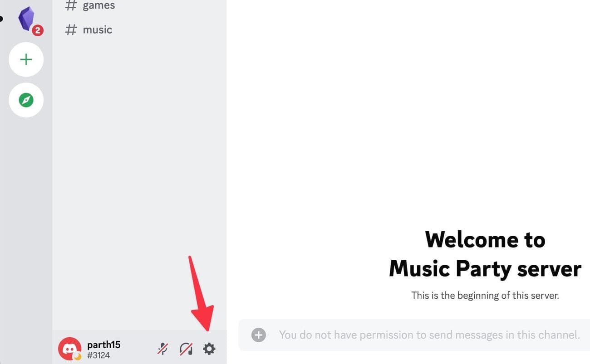This screenshot has height=364, width=590.
Task: Click the Welcome to Music Party server heading
Action: click(485, 254)
